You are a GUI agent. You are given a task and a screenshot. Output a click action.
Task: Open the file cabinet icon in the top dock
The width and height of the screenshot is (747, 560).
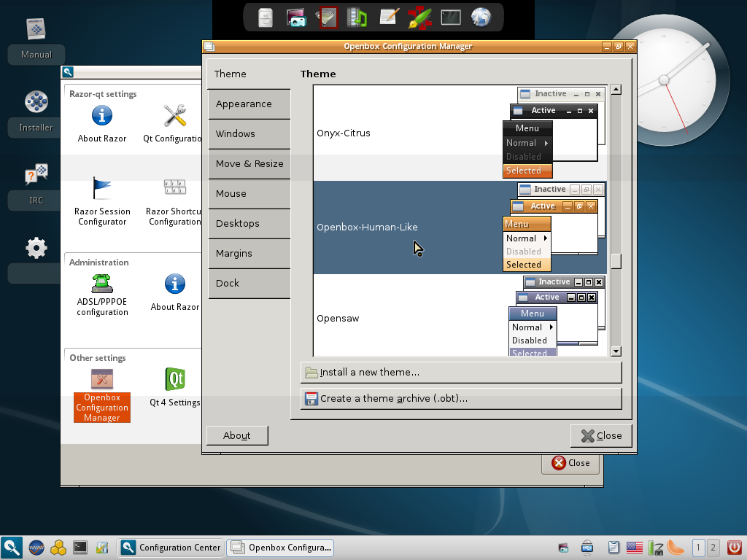(266, 17)
